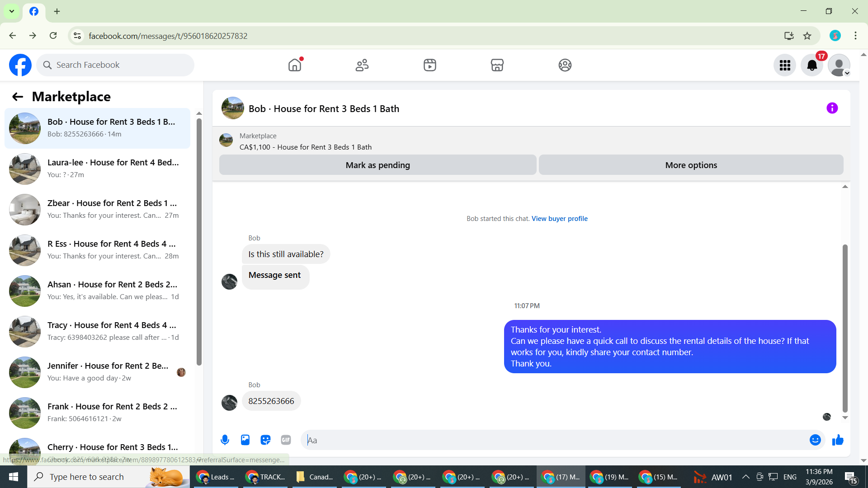Attach a photo using image icon
868x488 pixels.
click(245, 440)
